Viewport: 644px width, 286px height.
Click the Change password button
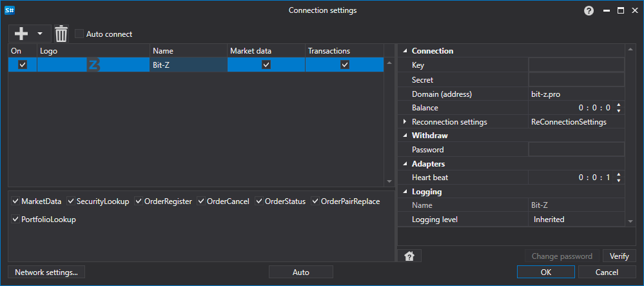click(562, 256)
